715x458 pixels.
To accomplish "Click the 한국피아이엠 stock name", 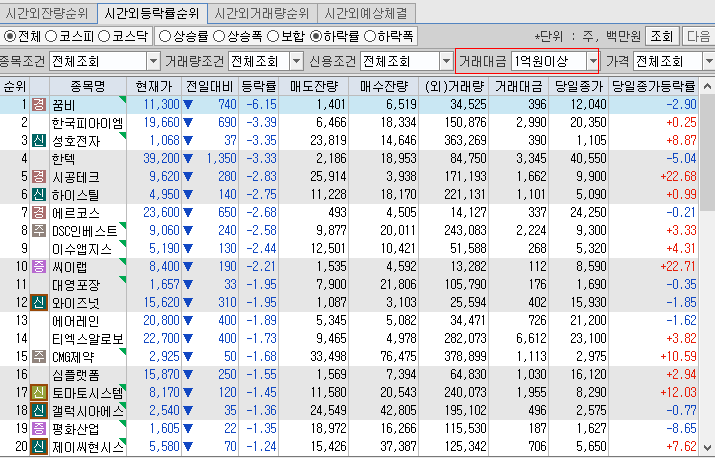I will pyautogui.click(x=88, y=123).
